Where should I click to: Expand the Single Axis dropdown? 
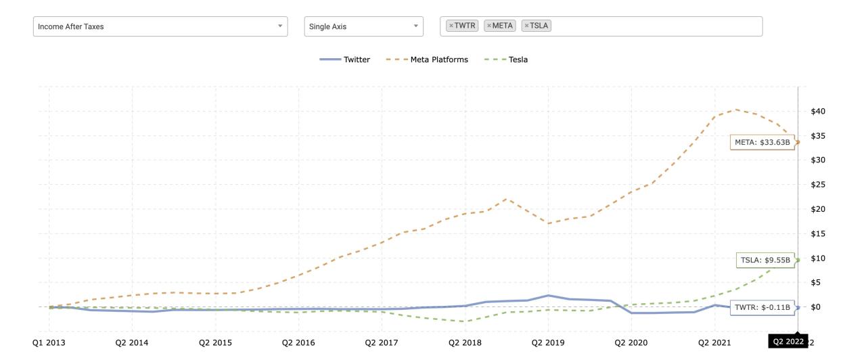363,26
